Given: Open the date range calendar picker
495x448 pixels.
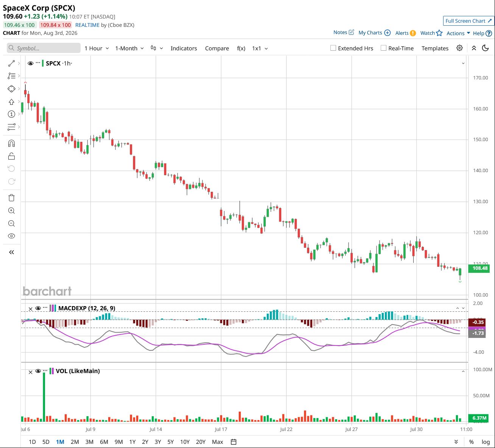Looking at the screenshot, I should click(233, 442).
